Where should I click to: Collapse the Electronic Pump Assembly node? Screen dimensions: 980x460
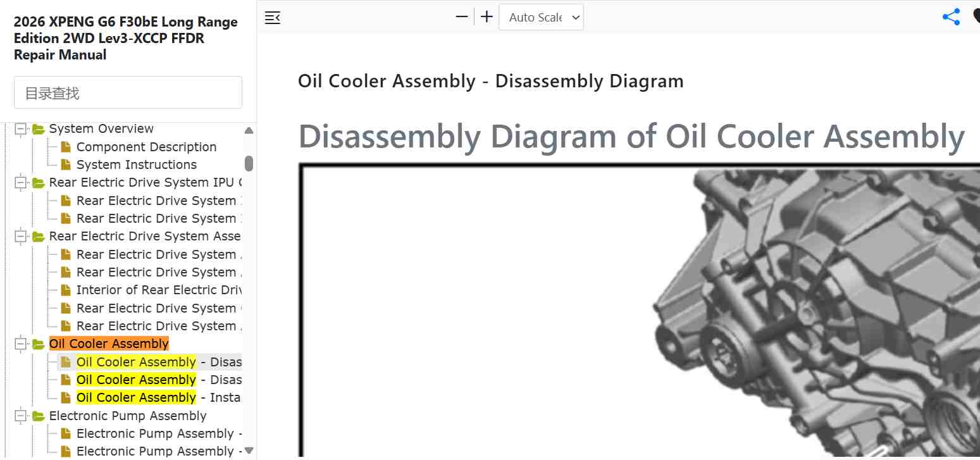click(22, 416)
